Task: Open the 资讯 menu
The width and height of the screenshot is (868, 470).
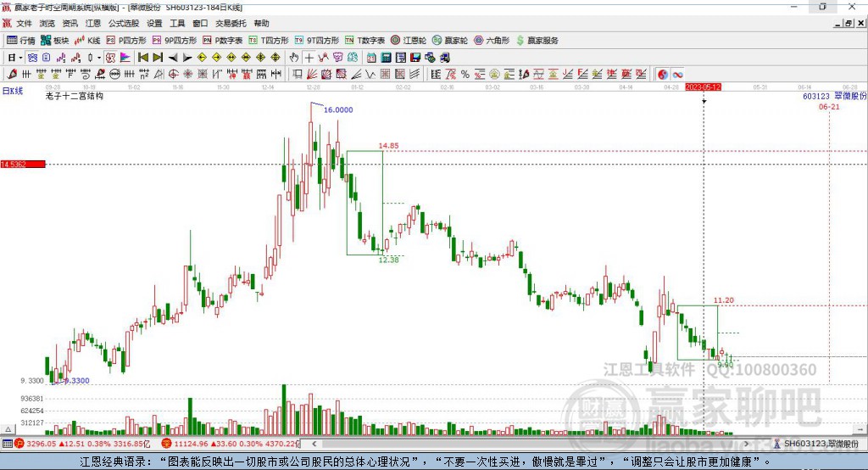Action: pyautogui.click(x=70, y=23)
